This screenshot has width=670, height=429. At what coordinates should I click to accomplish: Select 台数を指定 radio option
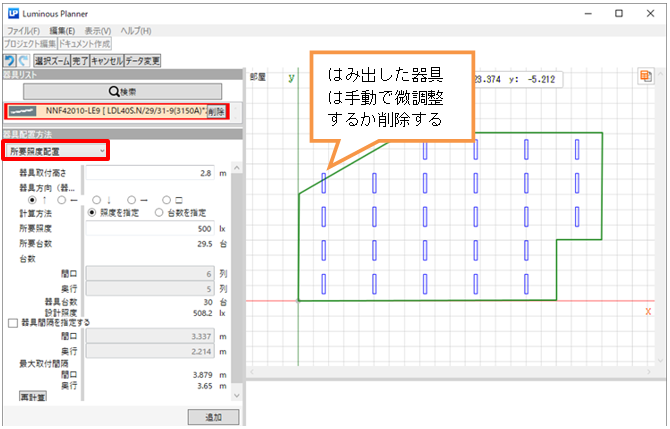(158, 212)
